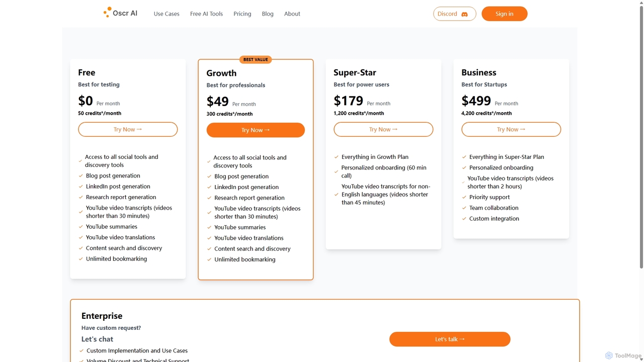Click Free plan 'YouTube summaries' item

click(x=112, y=227)
